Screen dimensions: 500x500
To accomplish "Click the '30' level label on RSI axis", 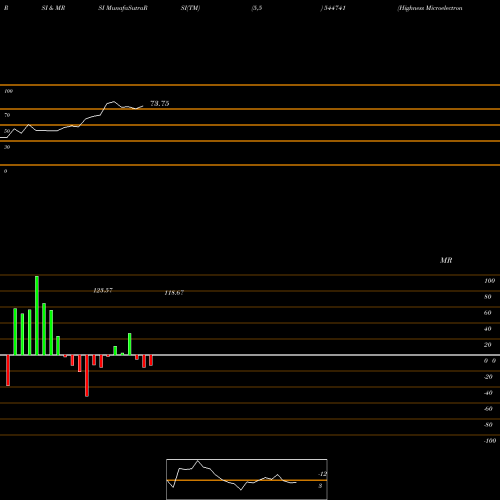I will pos(7,147).
